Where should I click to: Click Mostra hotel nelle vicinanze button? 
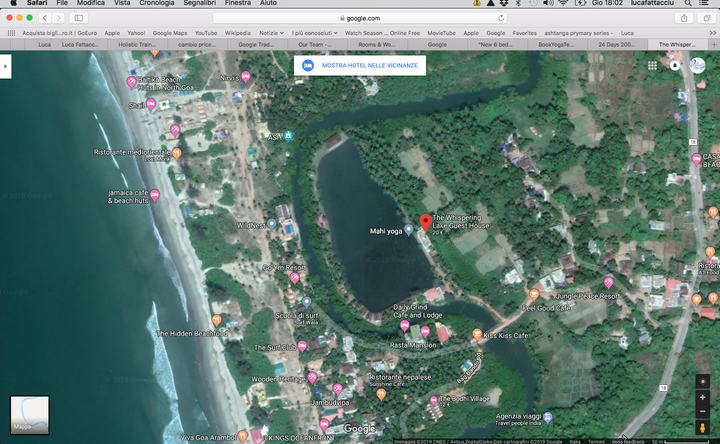pyautogui.click(x=360, y=66)
